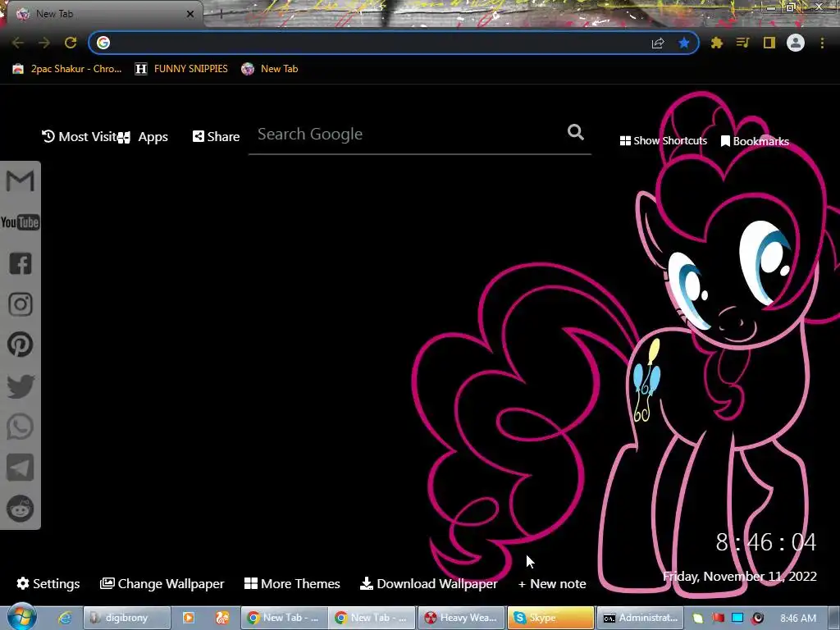The height and width of the screenshot is (630, 840).
Task: Close the New Tab browser tab
Action: 190,14
